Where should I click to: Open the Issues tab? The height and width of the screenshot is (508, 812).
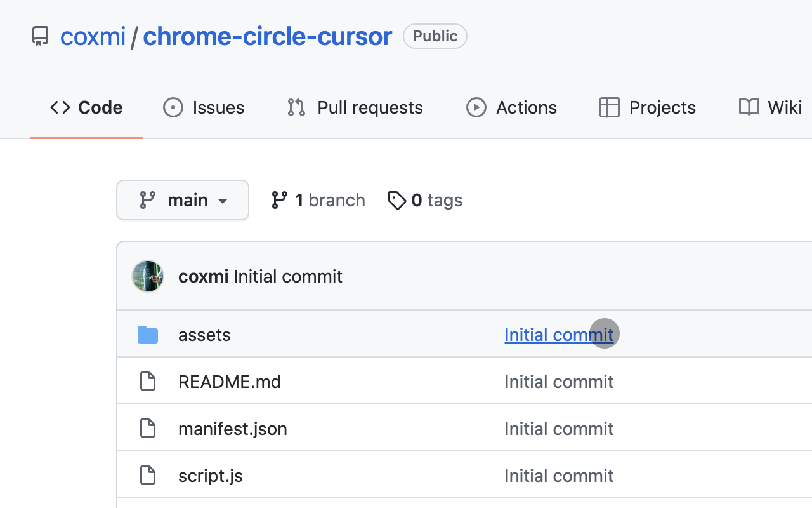204,107
